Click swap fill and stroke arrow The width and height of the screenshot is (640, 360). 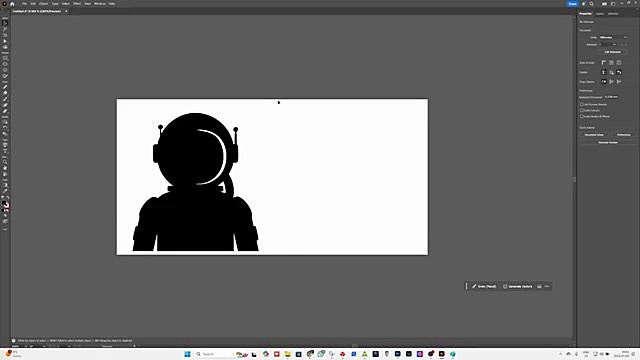8,198
